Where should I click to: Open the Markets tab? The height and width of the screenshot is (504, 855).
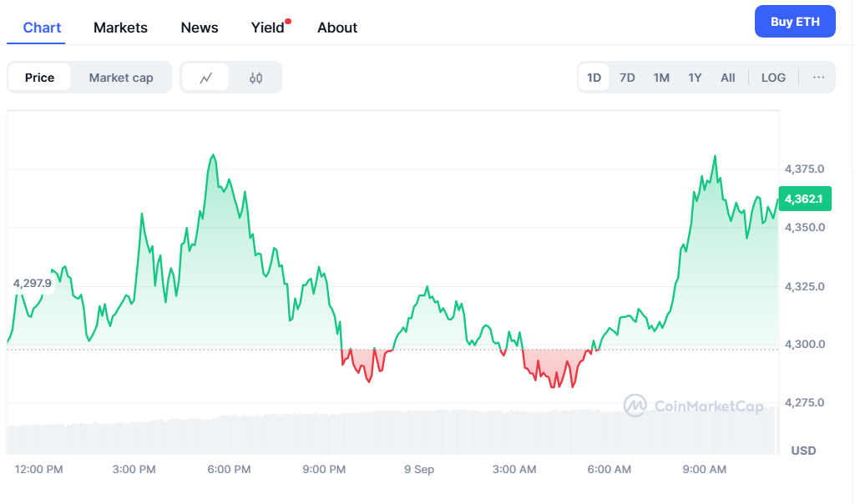click(120, 28)
